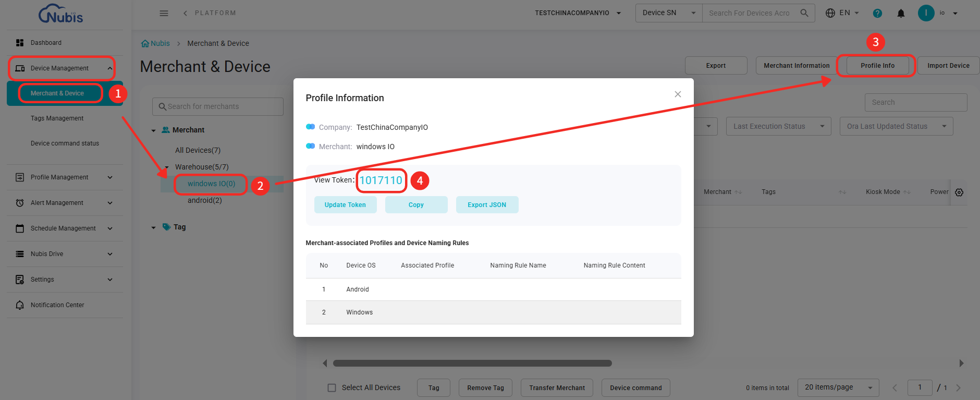This screenshot has width=980, height=400.
Task: Click the user avatar icon
Action: 926,13
